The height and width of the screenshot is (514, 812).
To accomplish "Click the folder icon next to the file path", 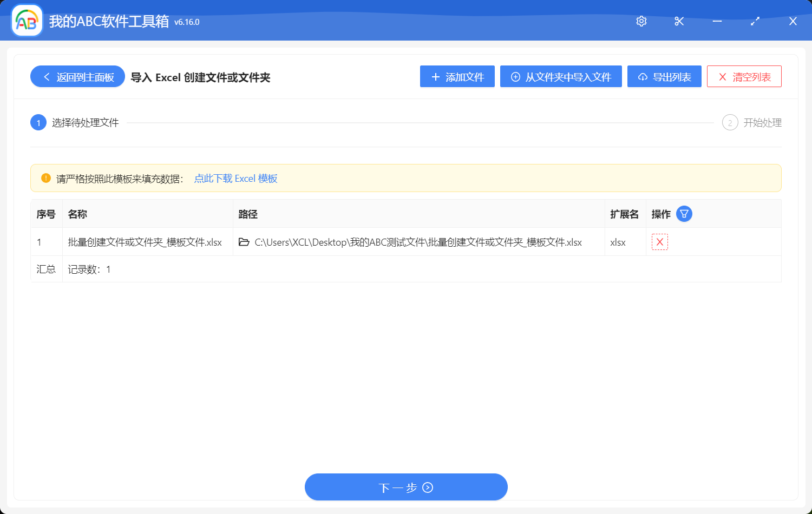I will tap(243, 242).
